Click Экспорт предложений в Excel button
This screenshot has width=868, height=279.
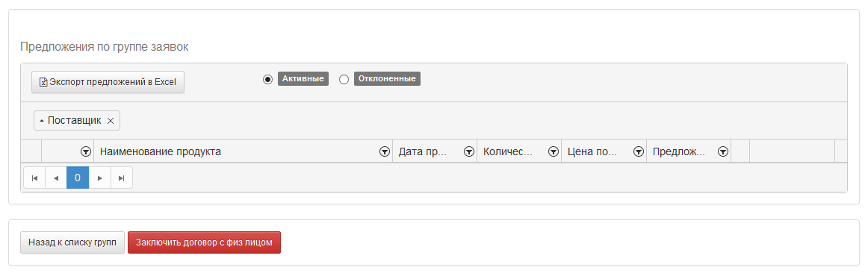[108, 82]
